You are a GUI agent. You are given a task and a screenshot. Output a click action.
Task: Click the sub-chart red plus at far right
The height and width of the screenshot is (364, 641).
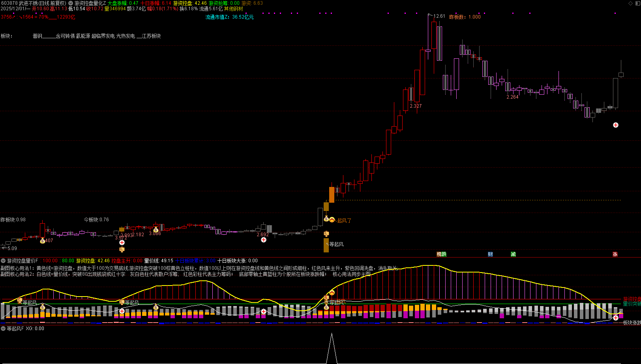[x=616, y=317]
